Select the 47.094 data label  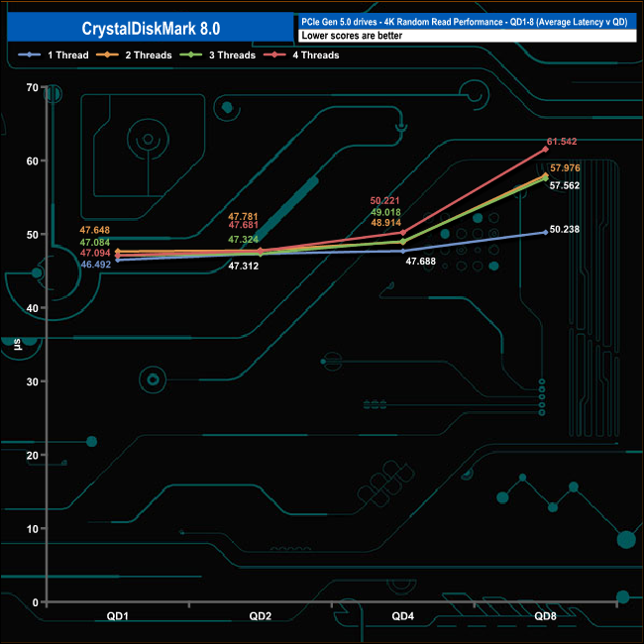click(95, 253)
